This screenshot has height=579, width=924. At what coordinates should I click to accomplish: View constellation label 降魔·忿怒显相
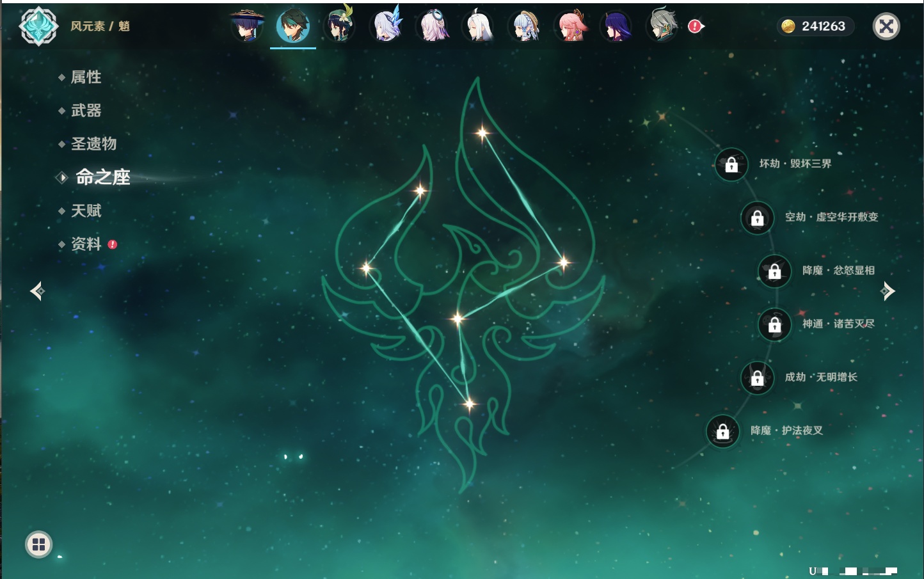[x=839, y=271]
